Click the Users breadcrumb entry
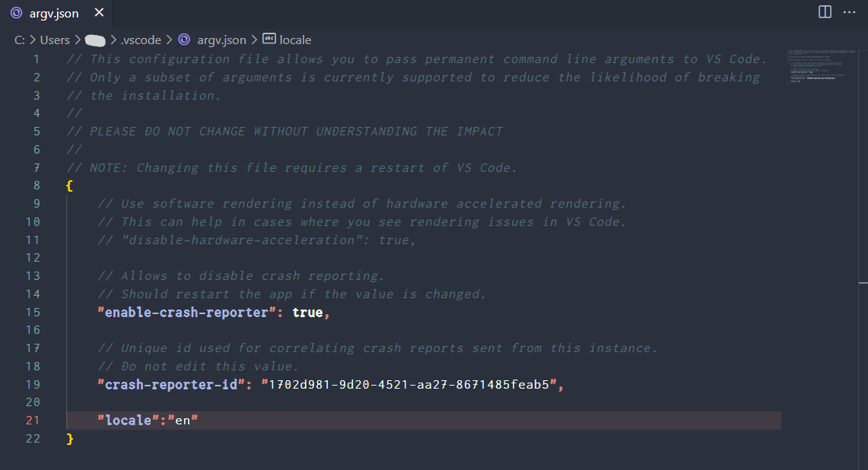Image resolution: width=868 pixels, height=470 pixels. 55,40
